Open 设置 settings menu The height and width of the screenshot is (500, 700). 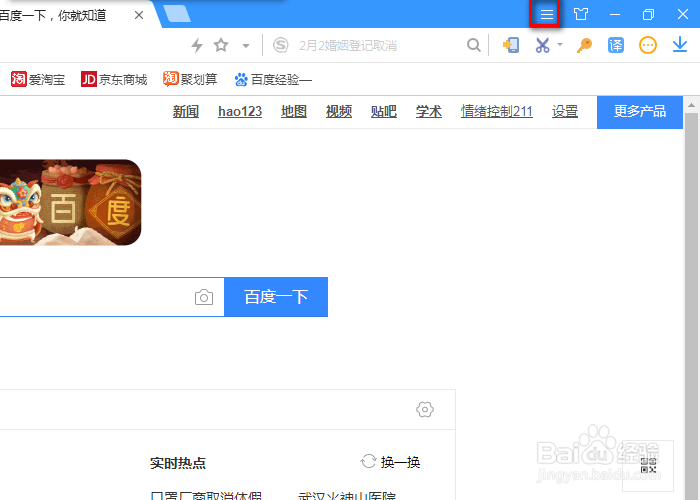[565, 111]
